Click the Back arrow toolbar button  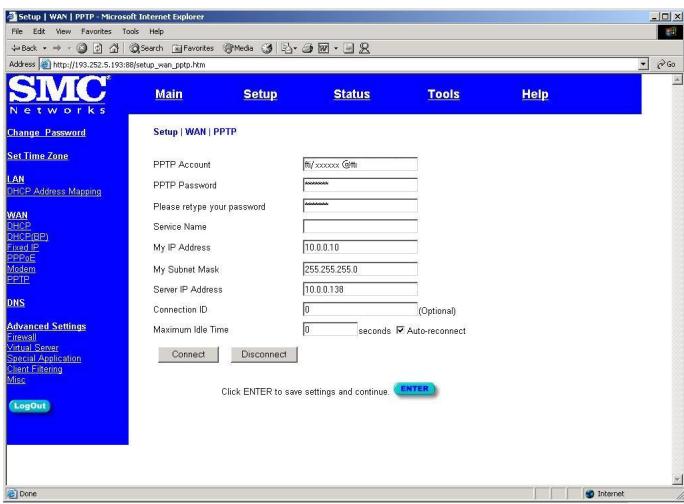tap(24, 48)
